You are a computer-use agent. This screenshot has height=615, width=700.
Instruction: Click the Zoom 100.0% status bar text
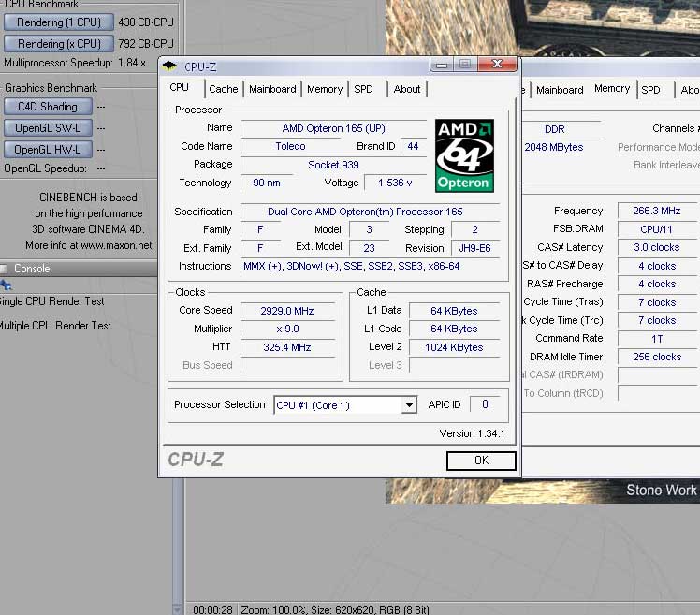click(273, 609)
